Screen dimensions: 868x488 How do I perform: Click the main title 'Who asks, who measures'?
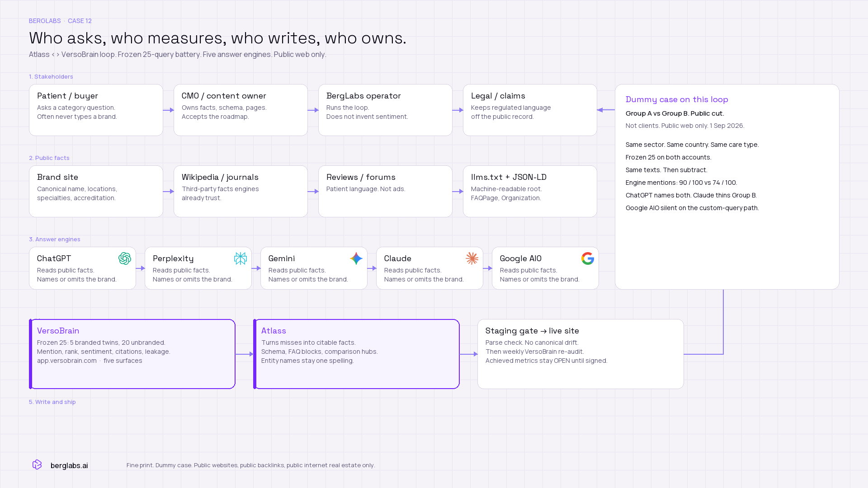(x=217, y=38)
